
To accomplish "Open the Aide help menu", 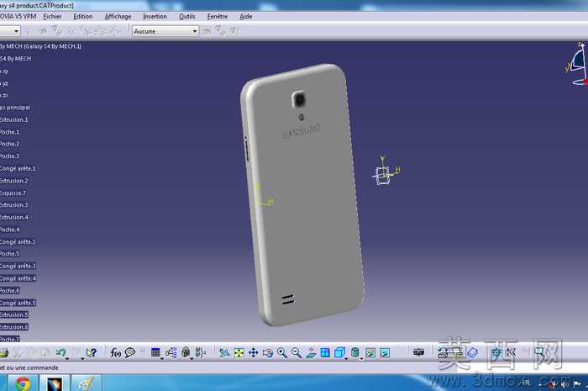I will [x=246, y=17].
